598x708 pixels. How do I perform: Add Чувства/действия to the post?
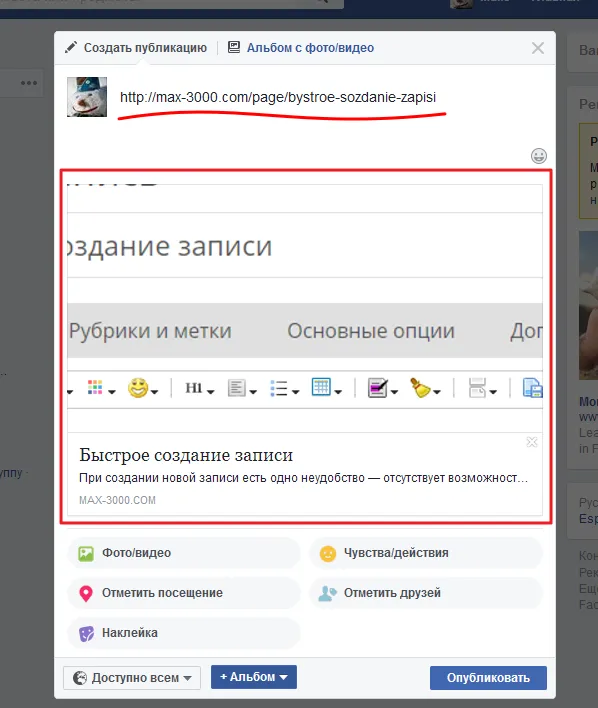(x=425, y=553)
